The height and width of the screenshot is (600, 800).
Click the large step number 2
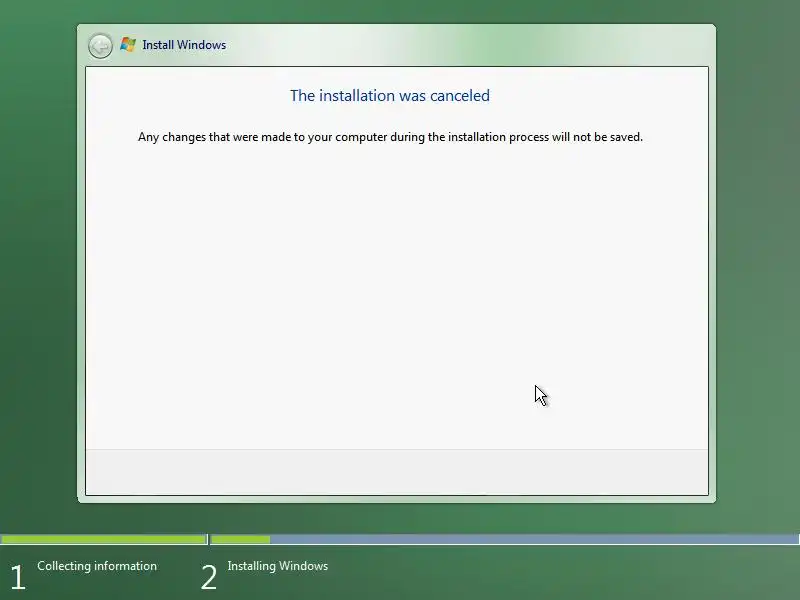click(x=209, y=578)
